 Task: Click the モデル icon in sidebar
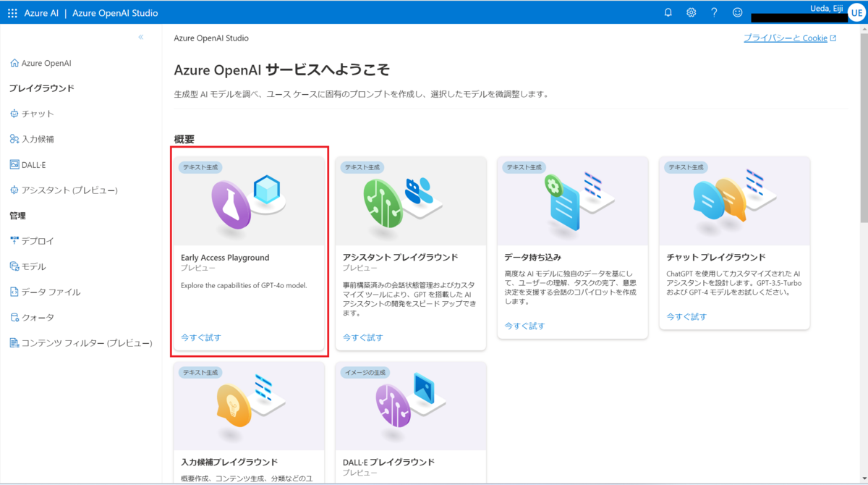point(14,266)
